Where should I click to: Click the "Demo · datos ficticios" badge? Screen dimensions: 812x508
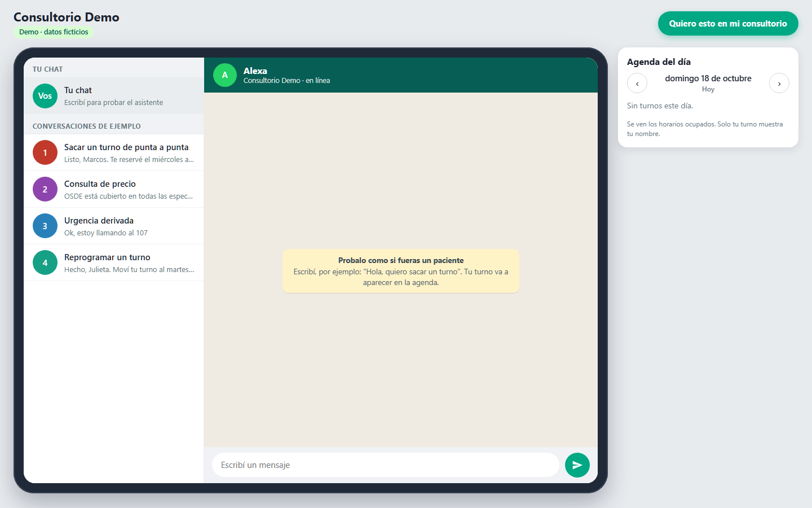coord(54,32)
